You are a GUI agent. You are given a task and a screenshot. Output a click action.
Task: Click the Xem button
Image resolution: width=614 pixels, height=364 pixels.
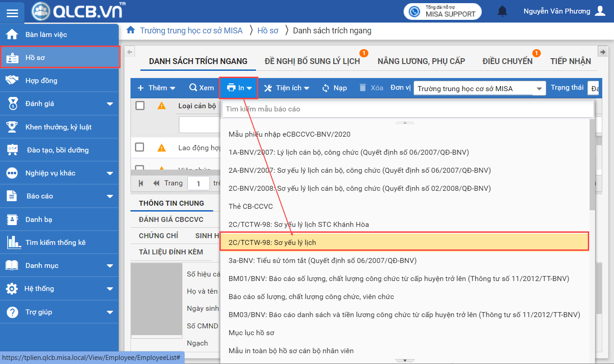tap(201, 88)
